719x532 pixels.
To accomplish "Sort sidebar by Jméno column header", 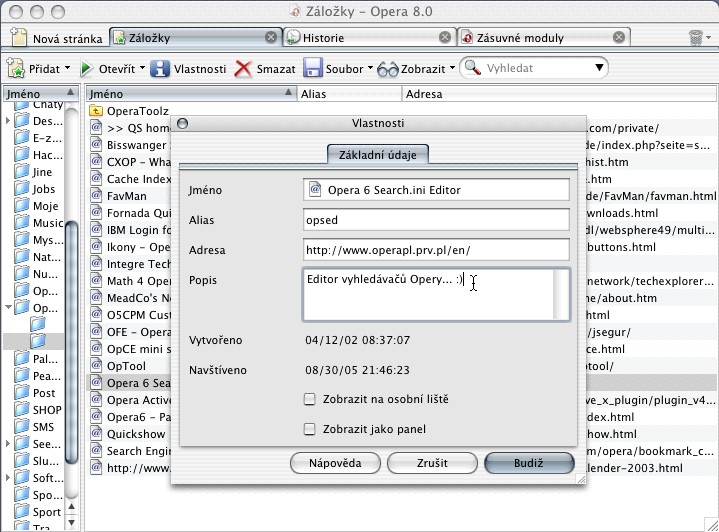I will [40, 94].
